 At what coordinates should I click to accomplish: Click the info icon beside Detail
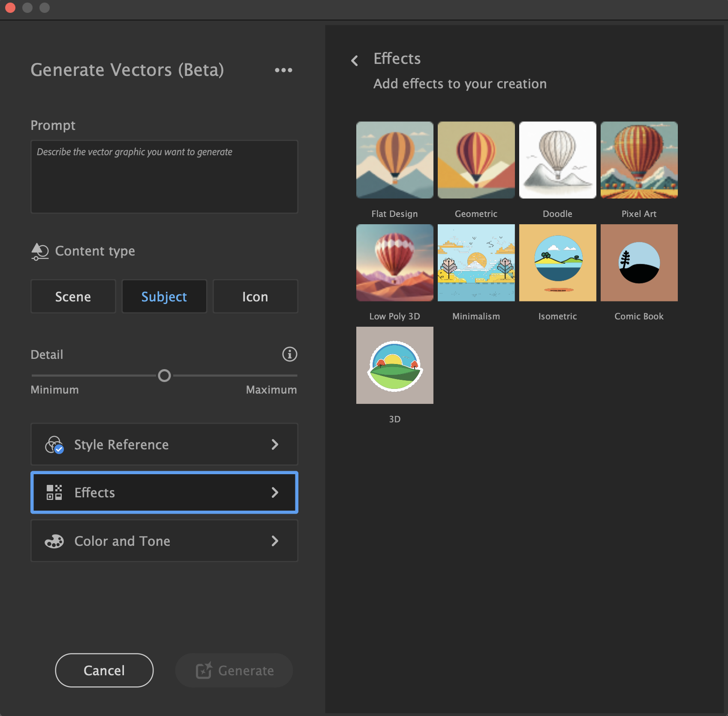[289, 355]
